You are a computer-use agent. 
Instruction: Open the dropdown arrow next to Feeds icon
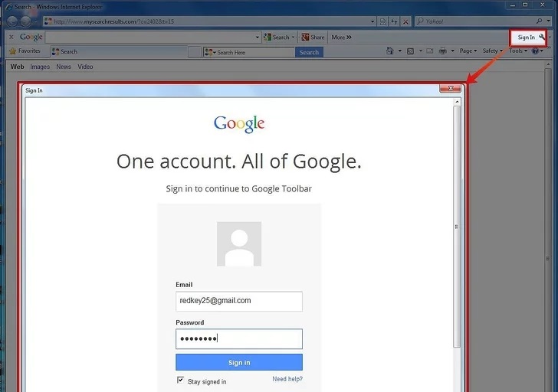tap(420, 51)
